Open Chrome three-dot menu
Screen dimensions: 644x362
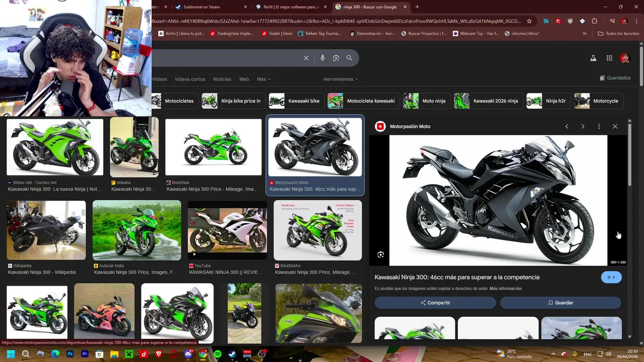pos(636,21)
